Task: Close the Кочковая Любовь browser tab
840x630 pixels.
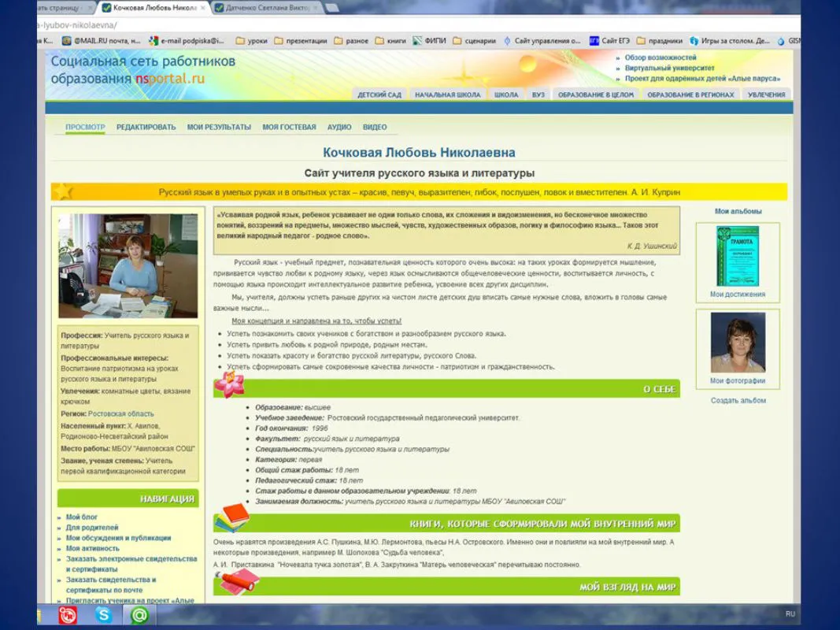Action: point(203,8)
